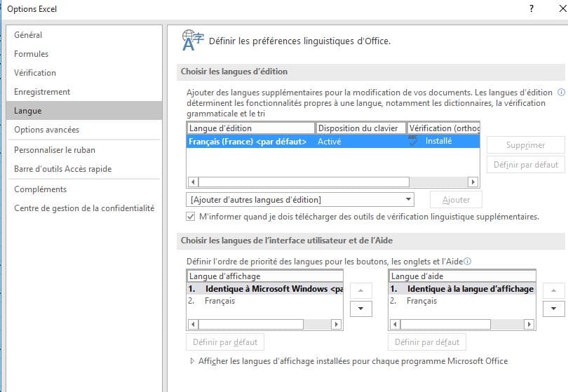Click Langue d'affichage horizontal scrollbar thumb
Viewport: 568px width, 392px height.
coord(250,324)
